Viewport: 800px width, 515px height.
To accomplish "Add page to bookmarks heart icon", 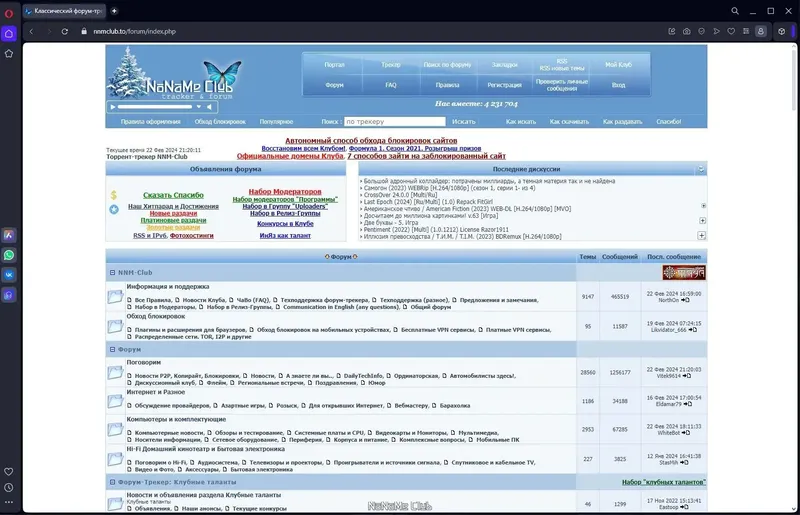I will [731, 31].
